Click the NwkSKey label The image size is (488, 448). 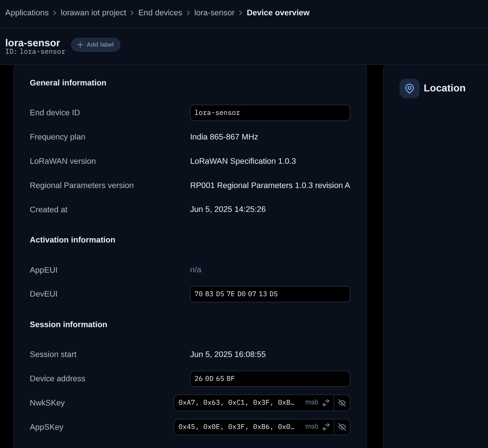coord(47,403)
